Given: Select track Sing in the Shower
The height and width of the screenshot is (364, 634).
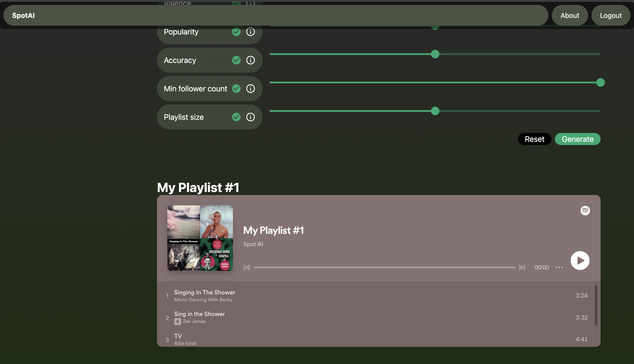Looking at the screenshot, I should pyautogui.click(x=199, y=314).
